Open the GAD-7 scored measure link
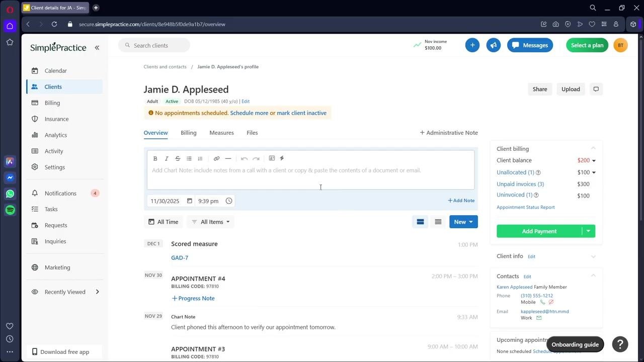The height and width of the screenshot is (362, 644). coord(180,258)
